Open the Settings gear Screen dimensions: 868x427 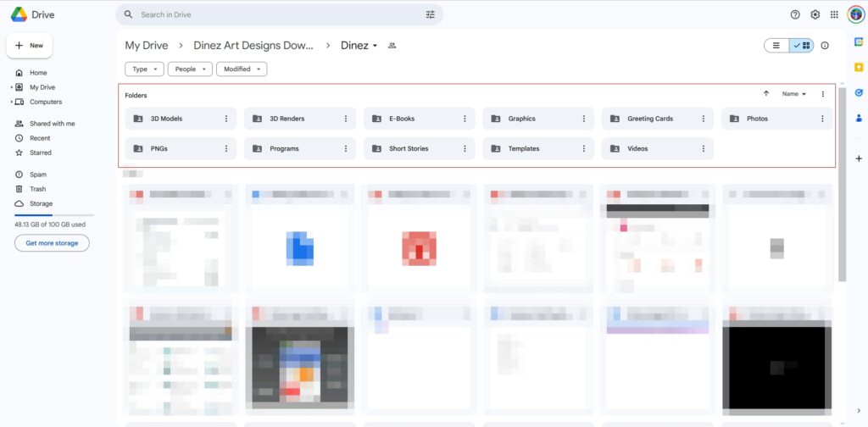pos(815,15)
